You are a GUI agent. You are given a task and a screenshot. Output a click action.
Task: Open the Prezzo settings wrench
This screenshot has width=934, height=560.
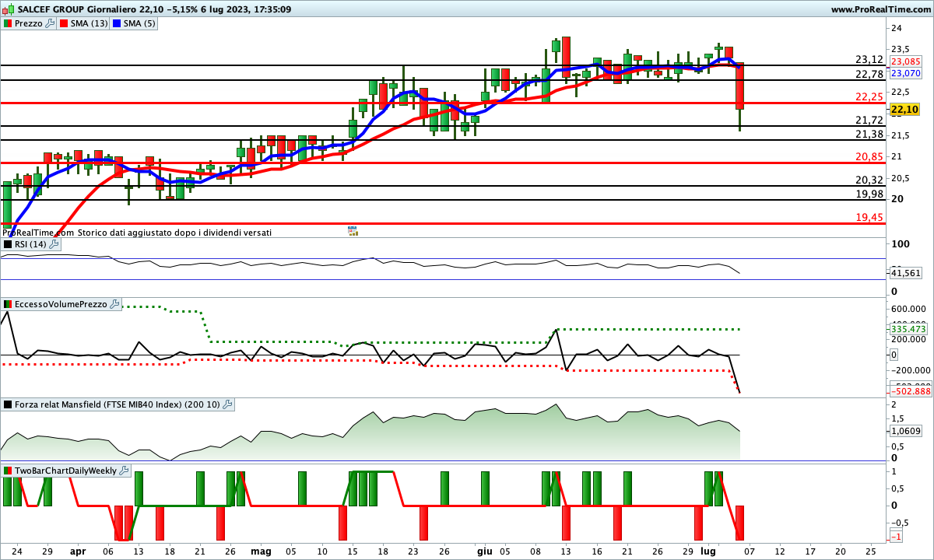(51, 23)
